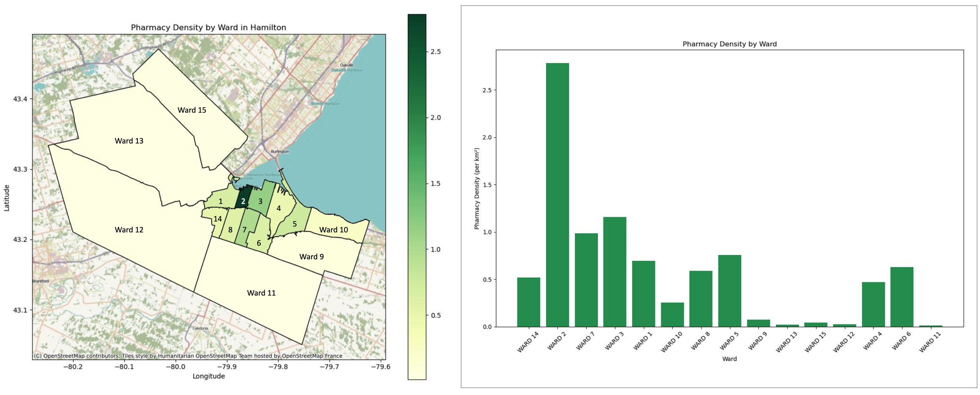Click the Ward 9 map label

coord(311,257)
